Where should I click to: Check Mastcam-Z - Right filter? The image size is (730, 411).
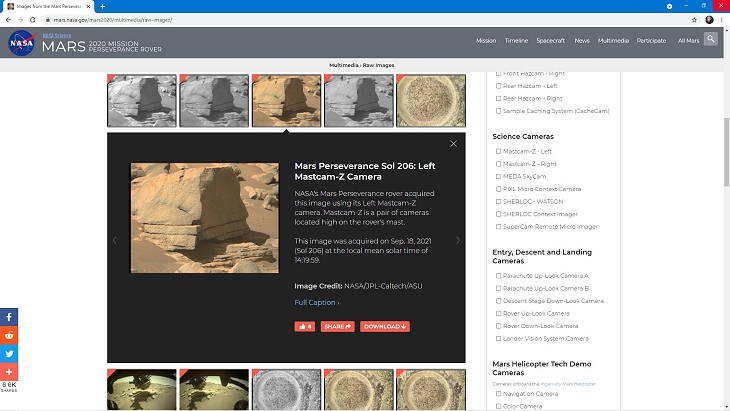pyautogui.click(x=499, y=164)
